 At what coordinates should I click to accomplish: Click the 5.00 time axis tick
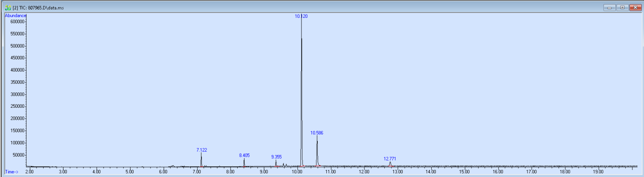(130, 171)
